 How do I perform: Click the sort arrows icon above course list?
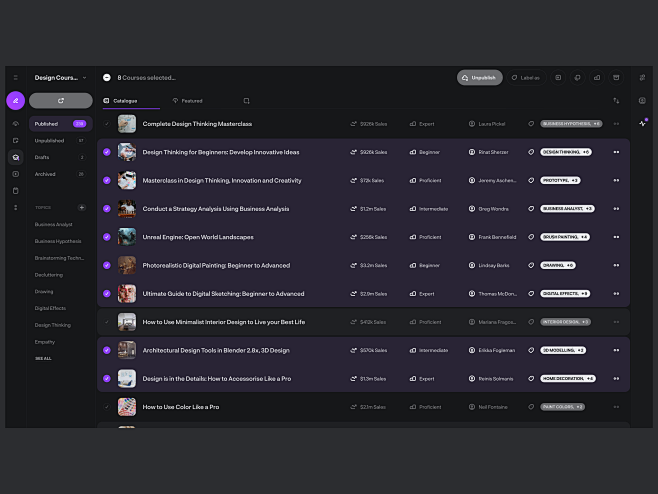[x=616, y=100]
